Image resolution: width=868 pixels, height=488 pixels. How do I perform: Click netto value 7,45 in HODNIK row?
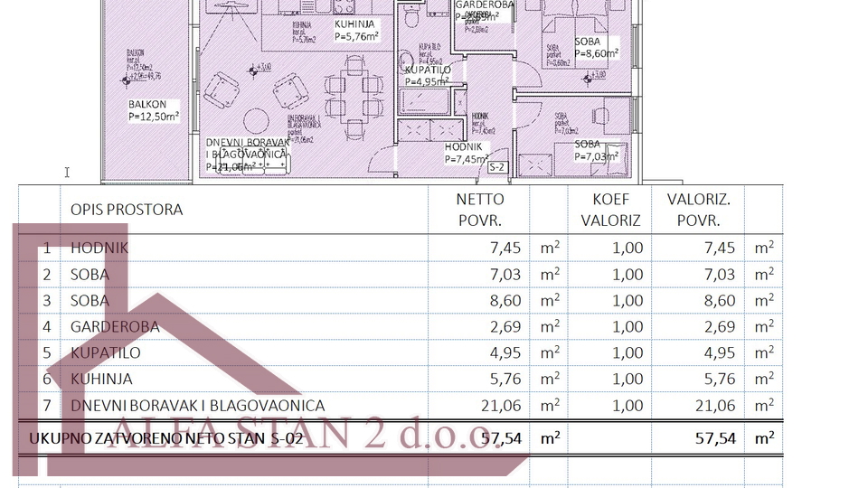(505, 248)
